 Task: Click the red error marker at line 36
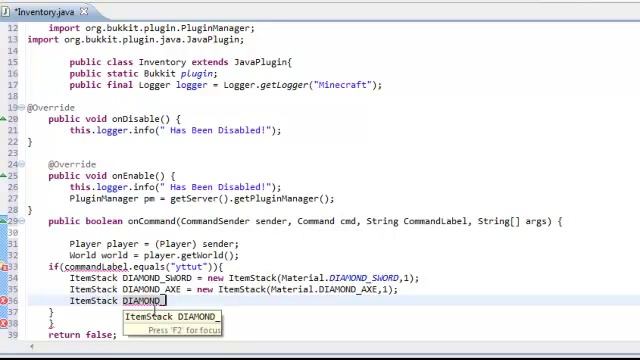4,301
